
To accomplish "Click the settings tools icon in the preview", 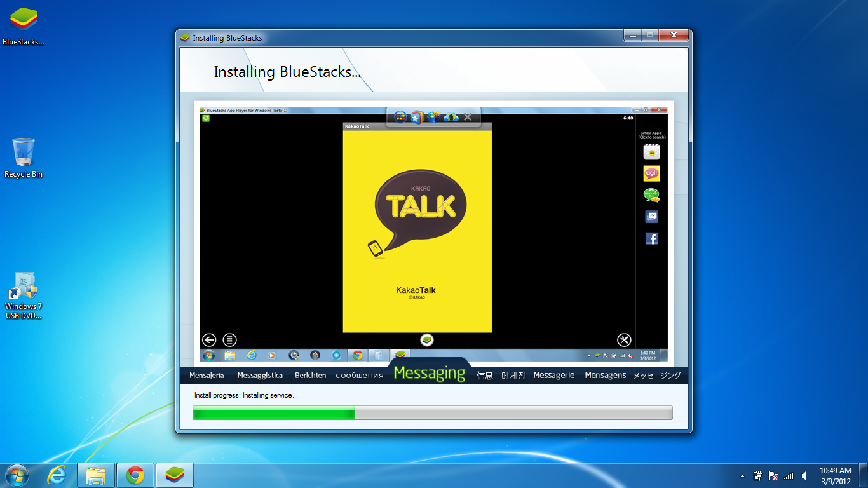I will pyautogui.click(x=624, y=340).
